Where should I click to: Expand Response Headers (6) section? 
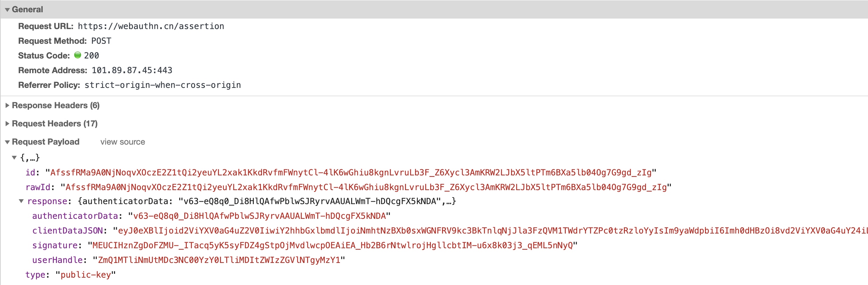(x=7, y=105)
